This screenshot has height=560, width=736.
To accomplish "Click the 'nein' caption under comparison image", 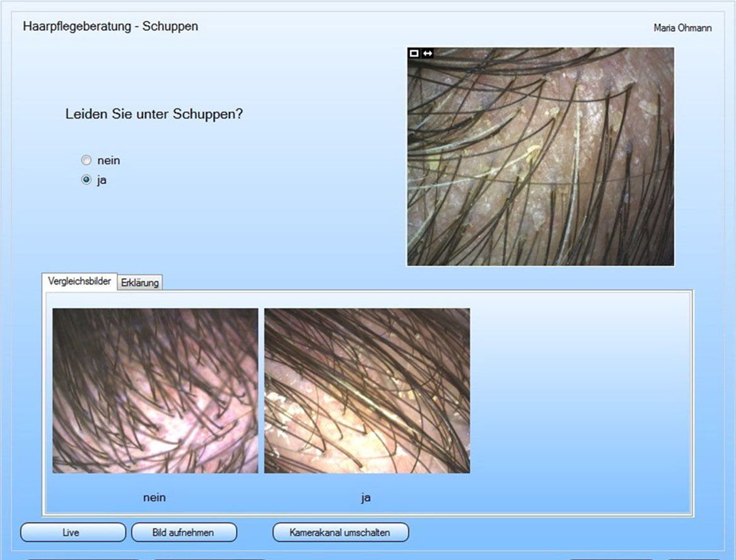I will (x=155, y=498).
